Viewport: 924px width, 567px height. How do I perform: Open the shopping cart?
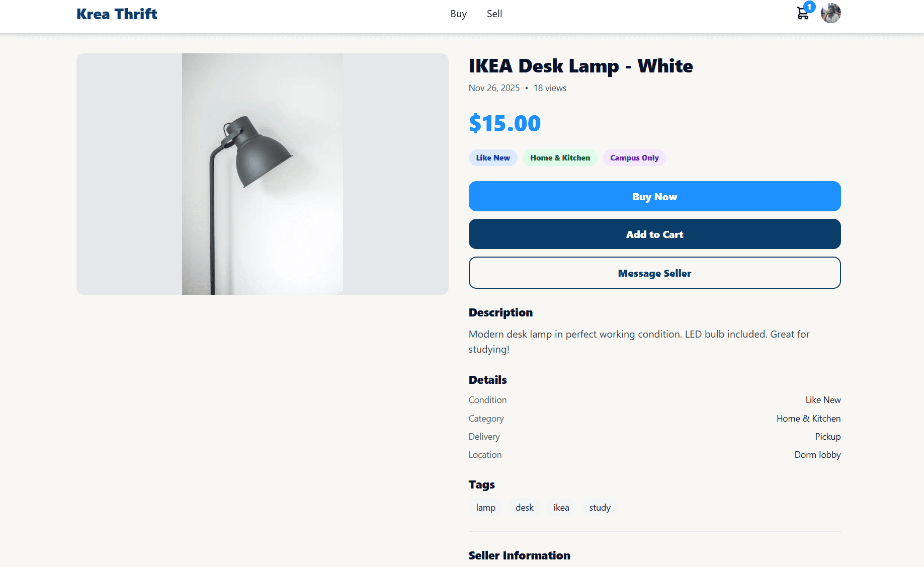point(803,14)
